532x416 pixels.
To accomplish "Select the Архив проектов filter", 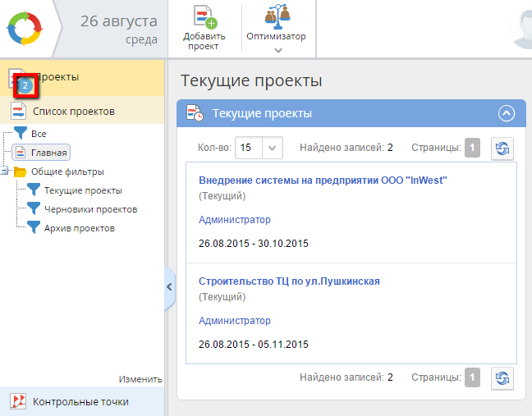I will [x=79, y=228].
